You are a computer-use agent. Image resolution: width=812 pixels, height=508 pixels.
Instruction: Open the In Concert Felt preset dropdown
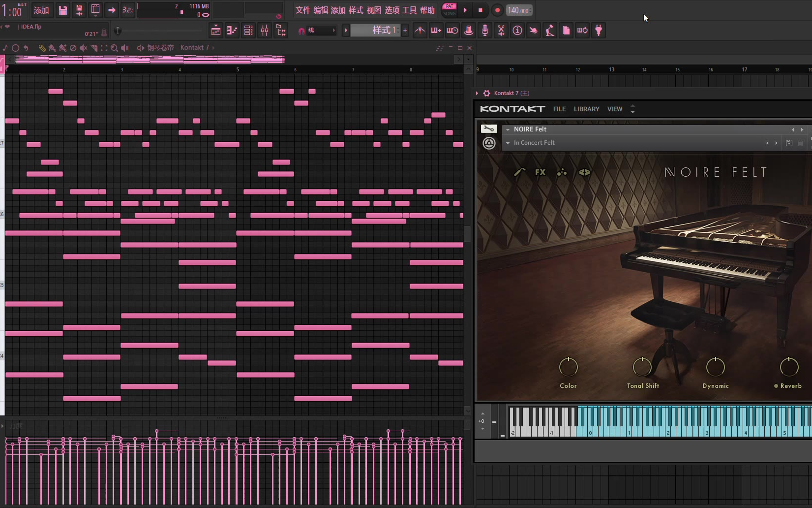[x=508, y=143]
